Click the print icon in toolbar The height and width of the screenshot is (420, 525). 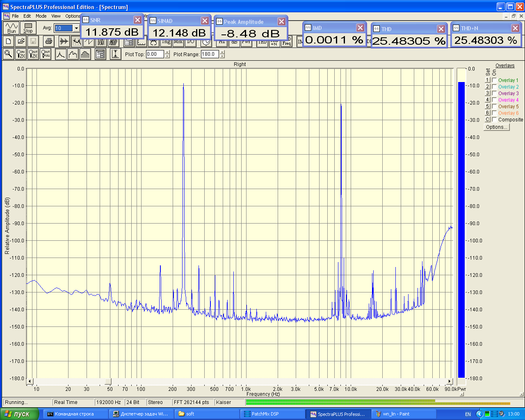(49, 41)
